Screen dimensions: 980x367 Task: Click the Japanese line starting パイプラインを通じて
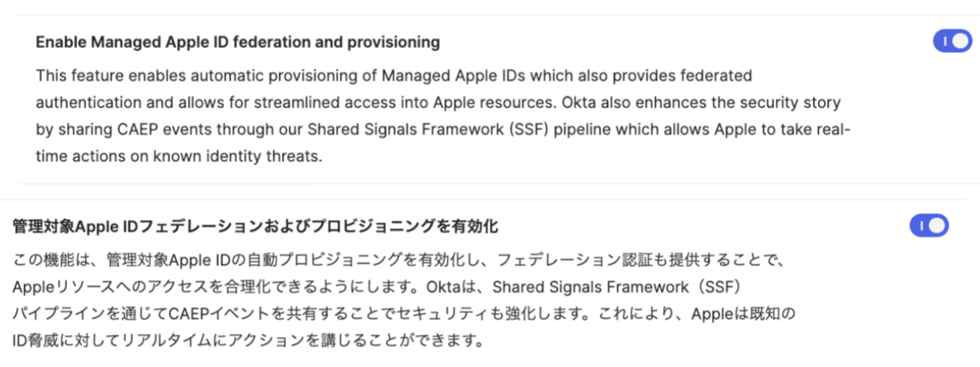(x=404, y=314)
